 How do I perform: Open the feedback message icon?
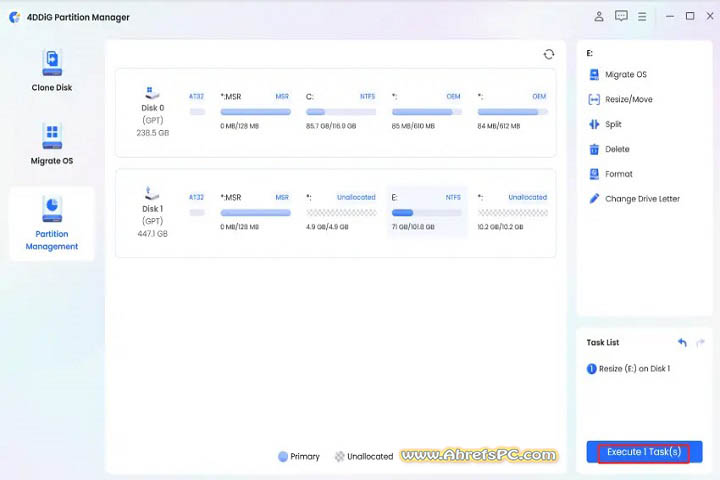[621, 17]
